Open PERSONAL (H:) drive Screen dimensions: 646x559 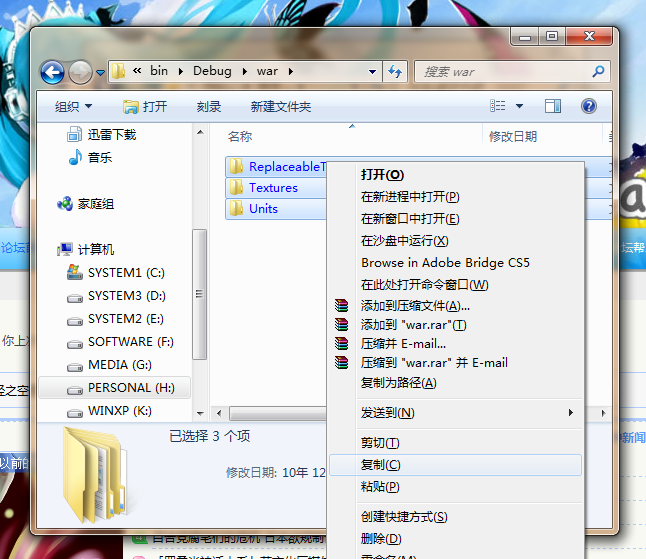pyautogui.click(x=115, y=388)
